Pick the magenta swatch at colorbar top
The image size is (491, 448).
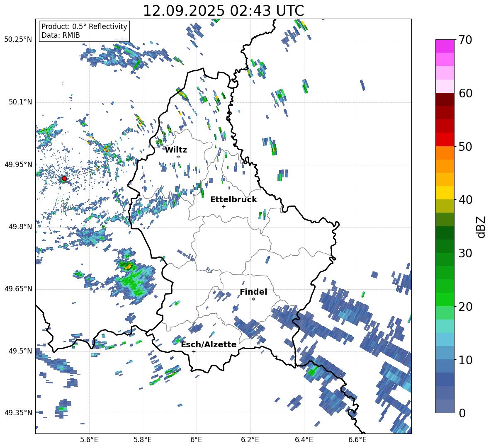tap(445, 46)
